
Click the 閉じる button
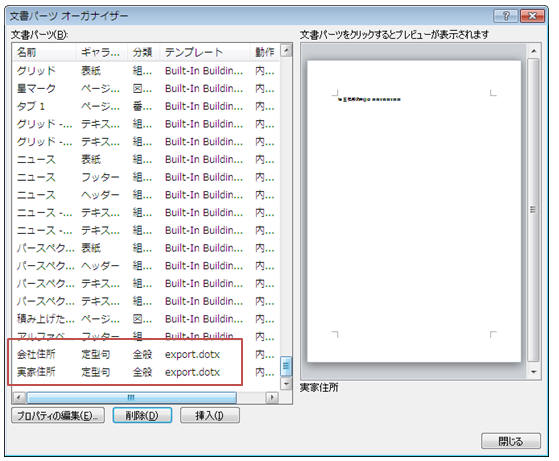pos(511,441)
